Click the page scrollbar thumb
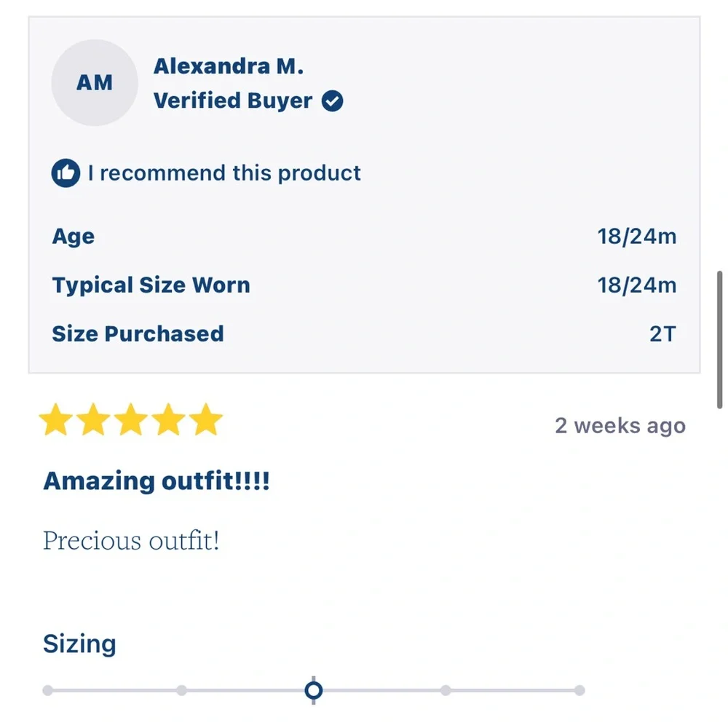Viewport: 728px width, 728px height. pyautogui.click(x=720, y=340)
